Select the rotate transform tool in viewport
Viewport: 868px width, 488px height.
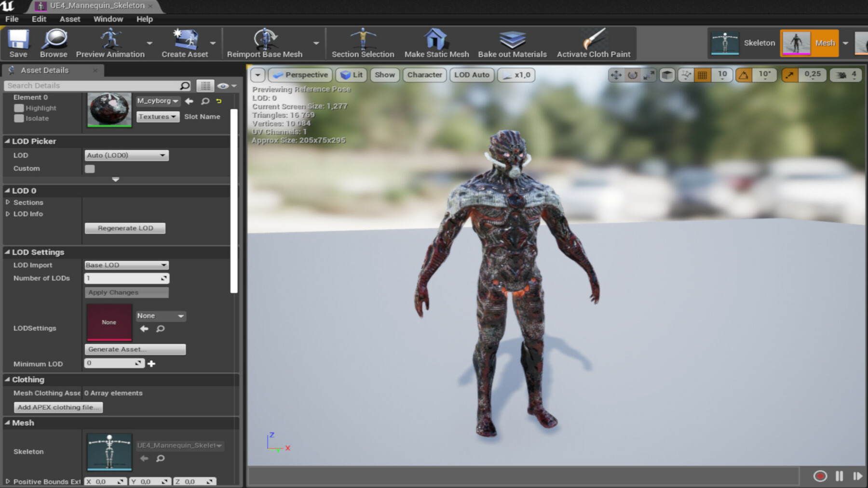tap(633, 75)
